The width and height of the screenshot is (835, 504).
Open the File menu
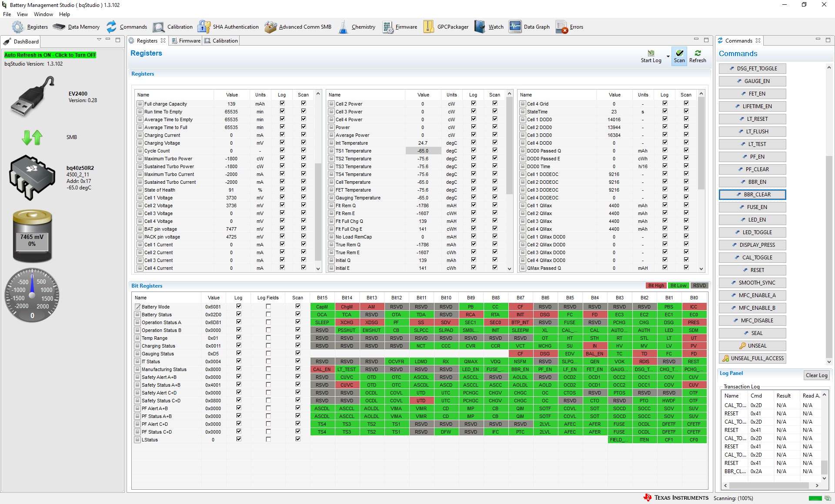click(x=7, y=14)
